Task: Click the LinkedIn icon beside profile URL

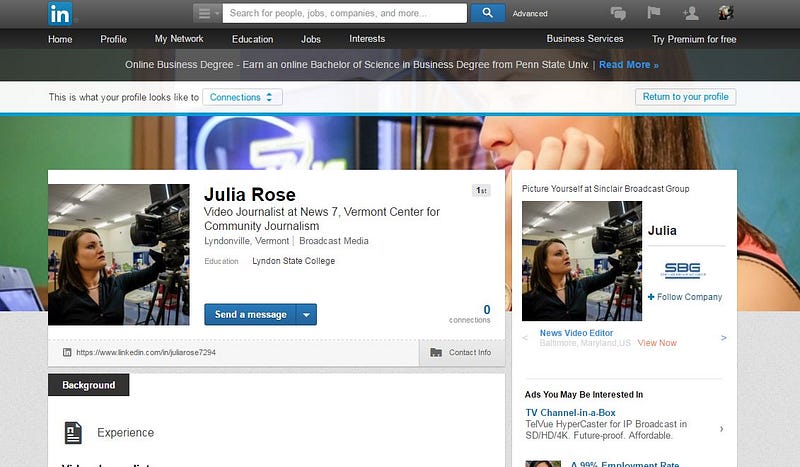Action: (67, 353)
